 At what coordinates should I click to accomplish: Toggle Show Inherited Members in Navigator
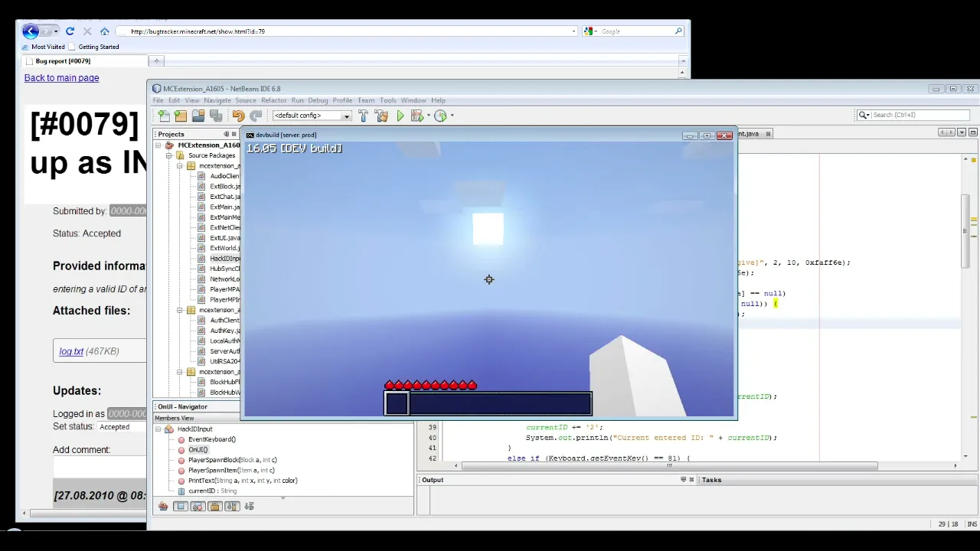point(163,506)
